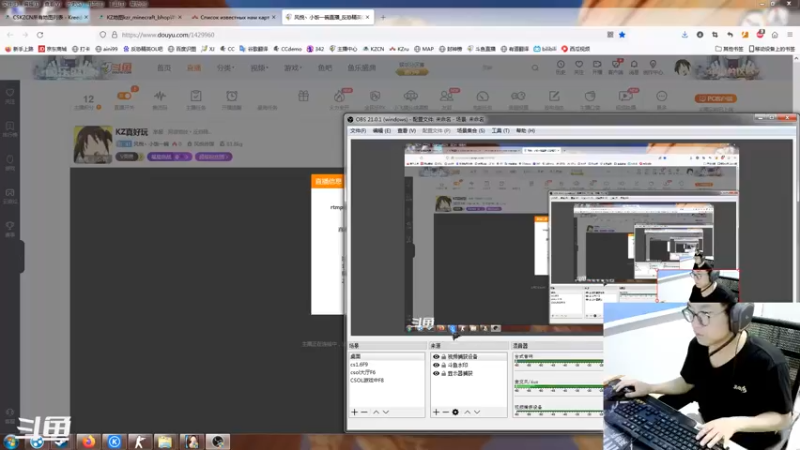Click the OBS preview canvas
This screenshot has width=800, height=450.
tap(571, 238)
